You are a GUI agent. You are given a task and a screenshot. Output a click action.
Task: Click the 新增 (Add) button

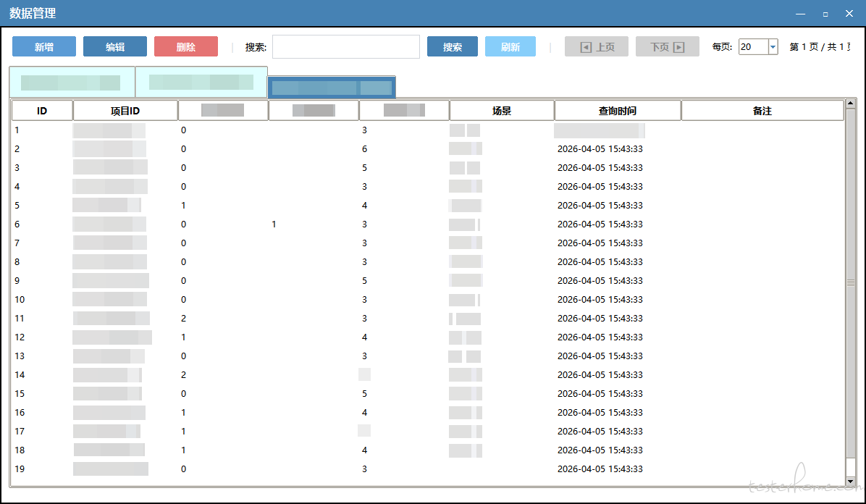[44, 47]
